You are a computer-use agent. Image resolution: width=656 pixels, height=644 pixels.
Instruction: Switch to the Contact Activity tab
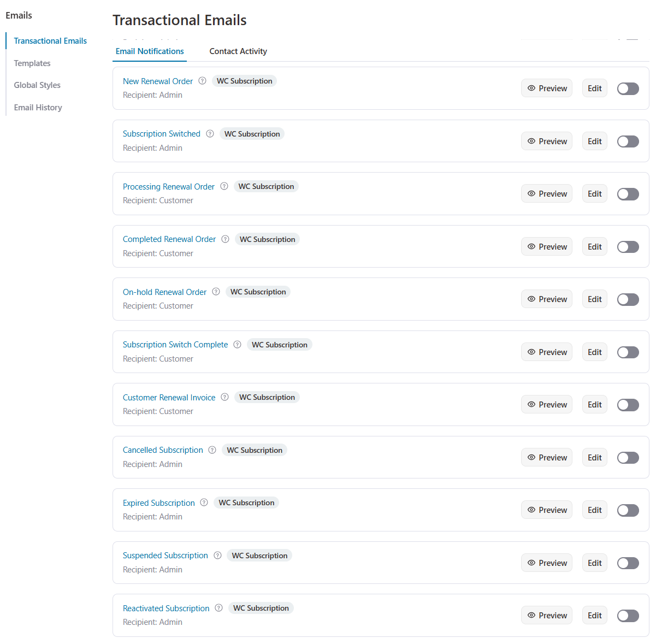coord(238,51)
